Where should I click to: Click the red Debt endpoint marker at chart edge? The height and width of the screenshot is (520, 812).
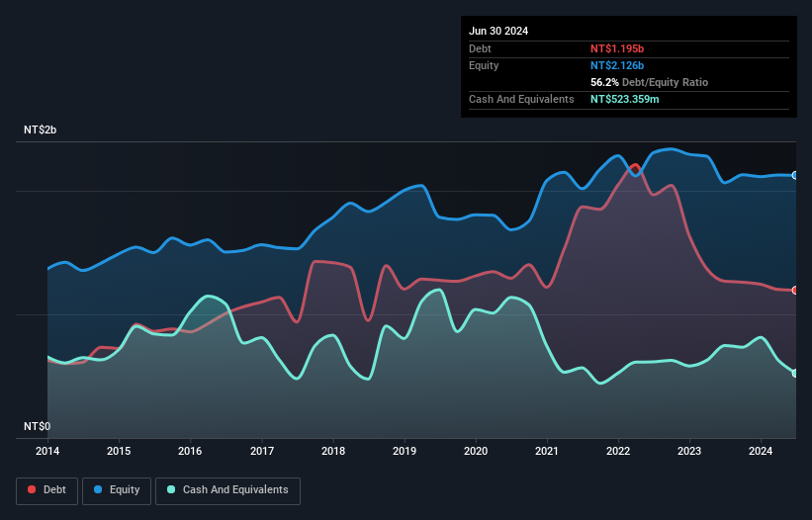click(795, 291)
